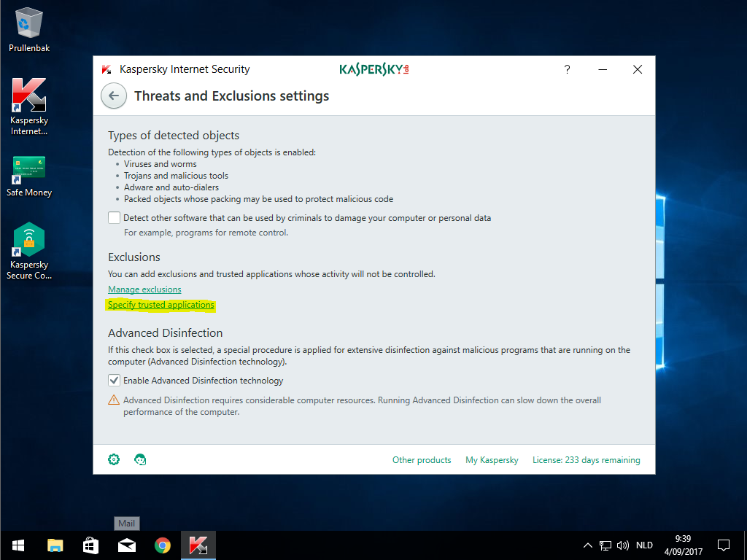Screen dimensions: 747x560
Task: Open the Action Center notifications icon
Action: point(724,545)
